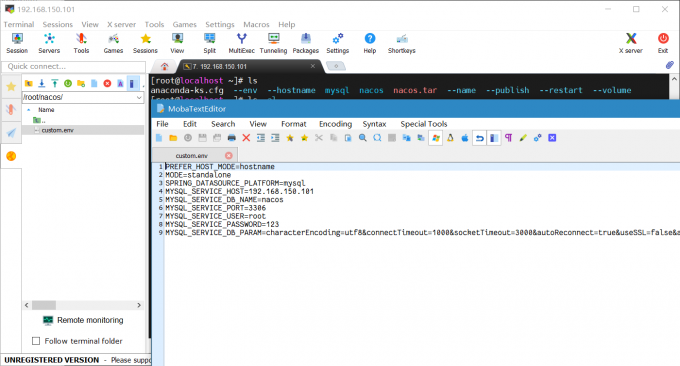Open the Help toolbar icon
This screenshot has width=680, height=366.
(369, 43)
